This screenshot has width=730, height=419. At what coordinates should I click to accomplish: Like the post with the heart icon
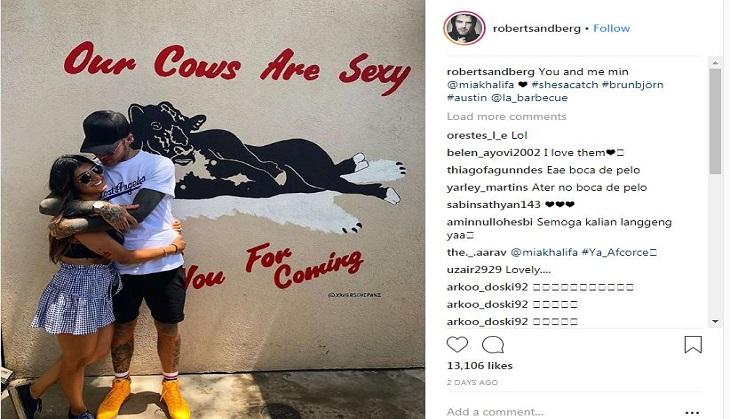pyautogui.click(x=457, y=345)
